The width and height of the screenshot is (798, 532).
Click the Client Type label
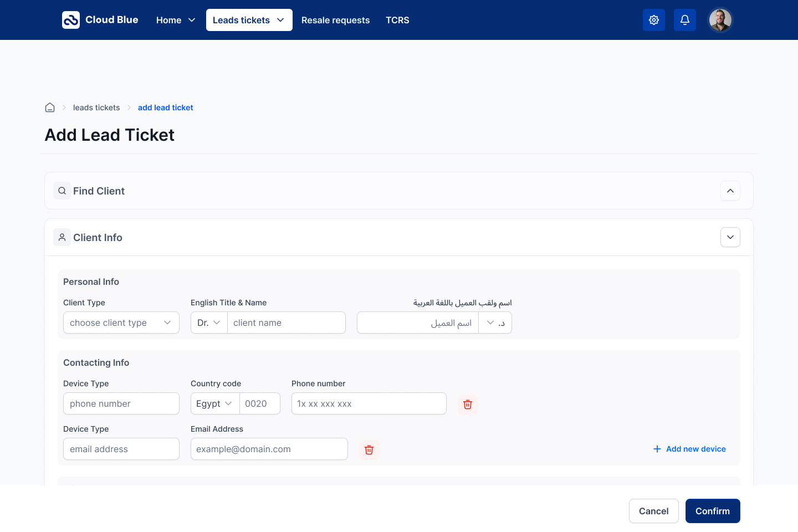(84, 303)
